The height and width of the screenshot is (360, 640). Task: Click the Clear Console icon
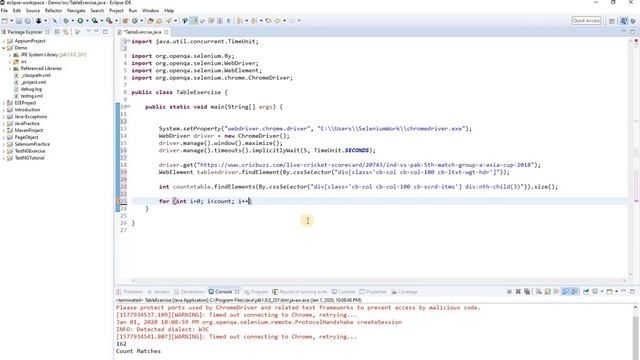[x=539, y=291]
